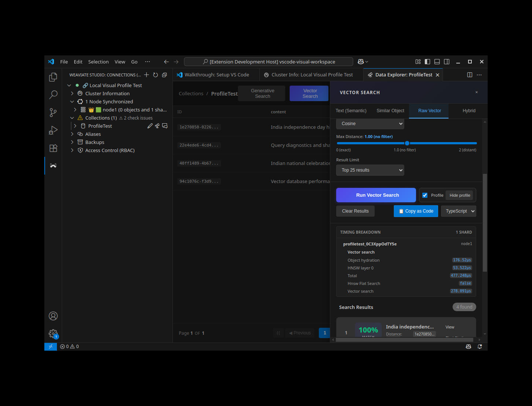The image size is (532, 406).
Task: Open Copilot status icon in status bar
Action: point(468,347)
